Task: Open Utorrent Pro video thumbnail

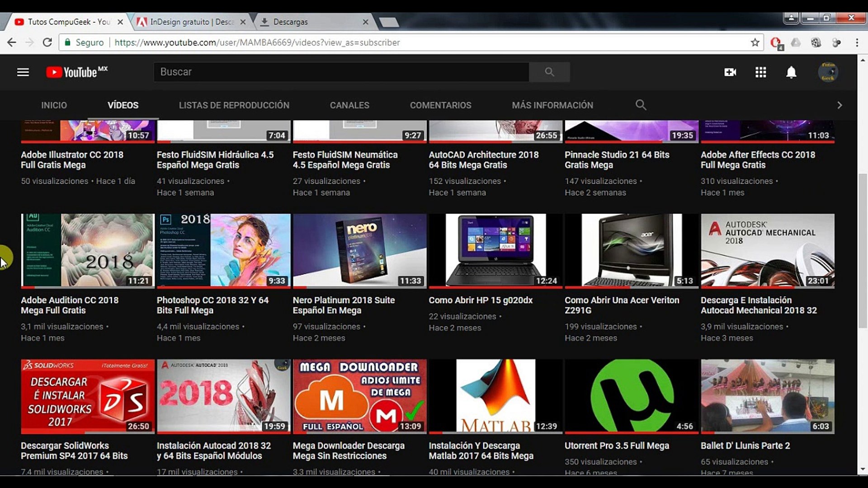Action: coord(632,396)
